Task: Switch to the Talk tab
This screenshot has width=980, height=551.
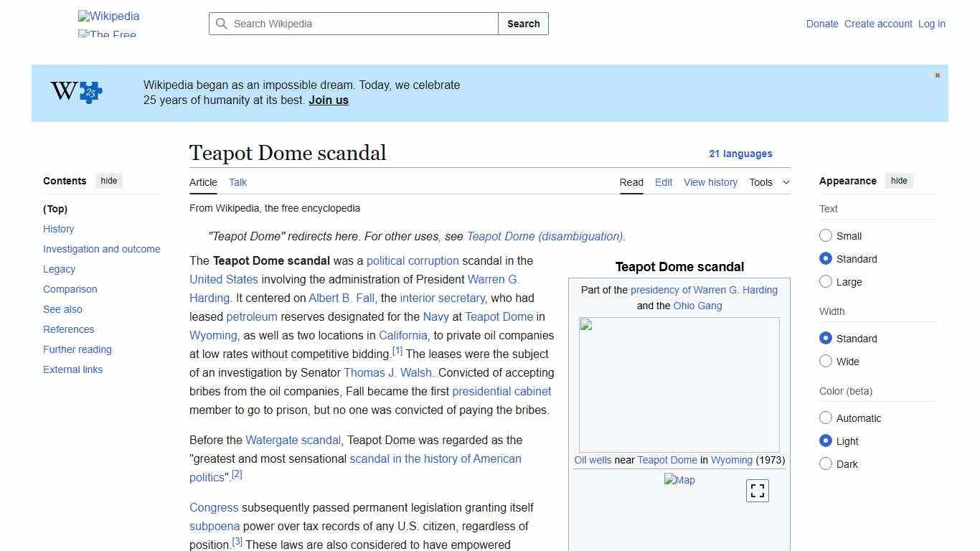Action: [x=237, y=182]
